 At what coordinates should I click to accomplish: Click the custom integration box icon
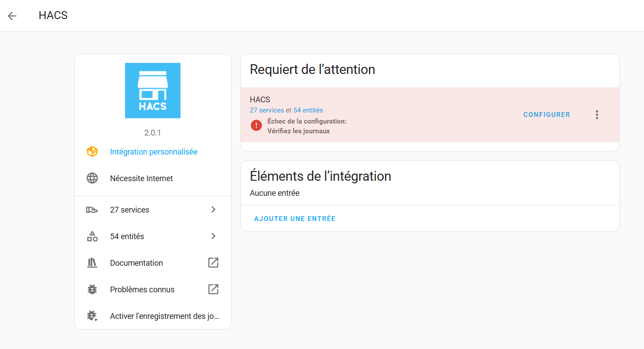[x=92, y=152]
